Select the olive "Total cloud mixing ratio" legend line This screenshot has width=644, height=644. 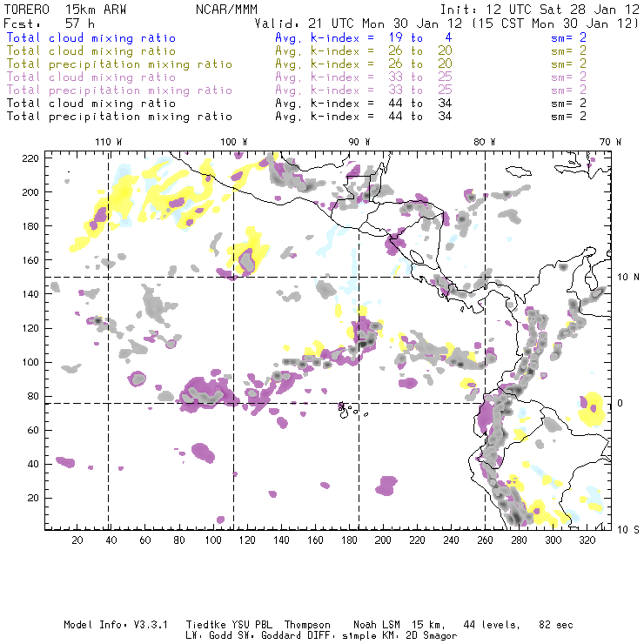(x=91, y=51)
